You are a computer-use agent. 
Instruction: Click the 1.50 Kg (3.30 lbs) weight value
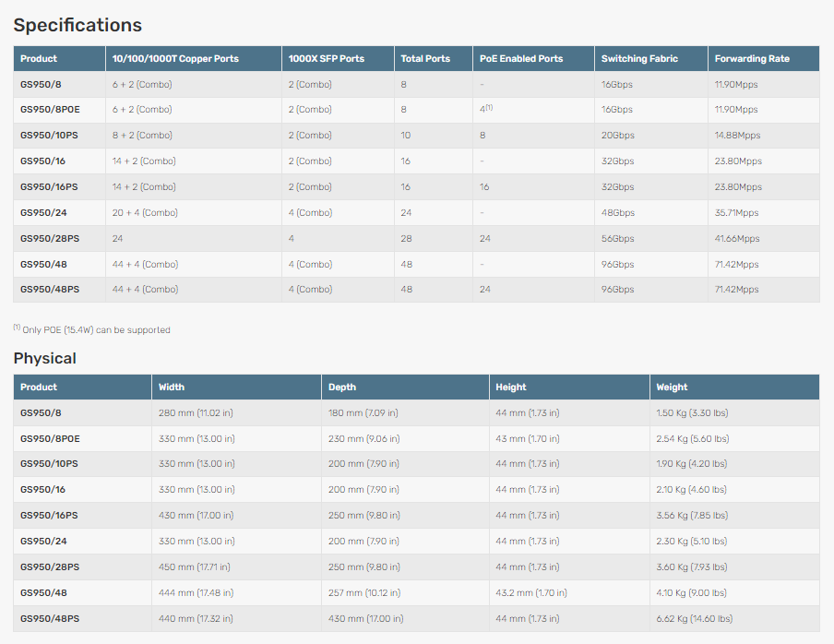tap(692, 412)
